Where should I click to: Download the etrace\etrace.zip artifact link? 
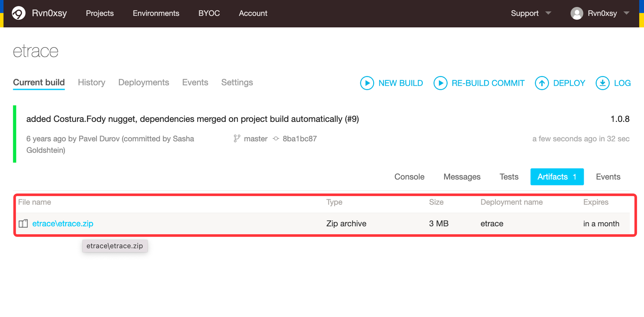tap(63, 223)
